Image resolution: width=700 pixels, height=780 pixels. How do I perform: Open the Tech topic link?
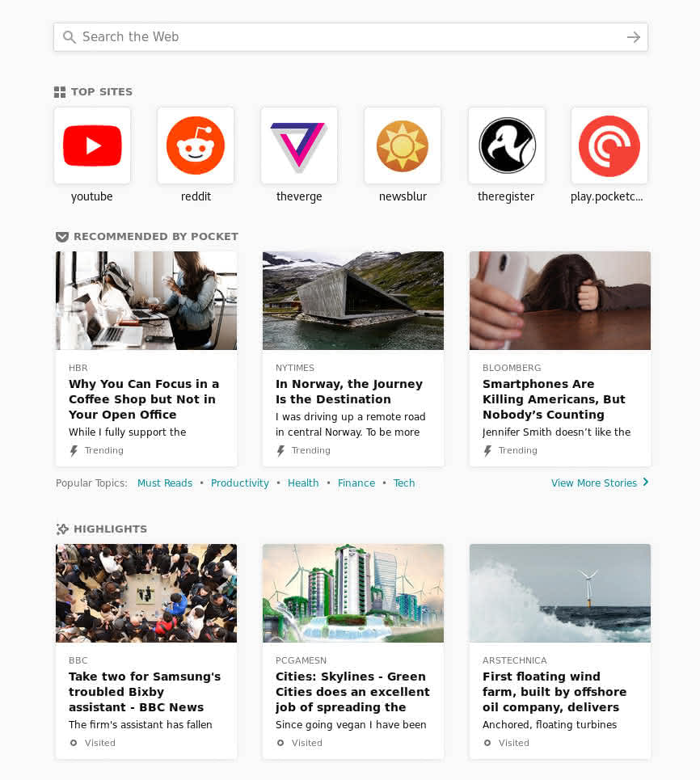point(404,483)
